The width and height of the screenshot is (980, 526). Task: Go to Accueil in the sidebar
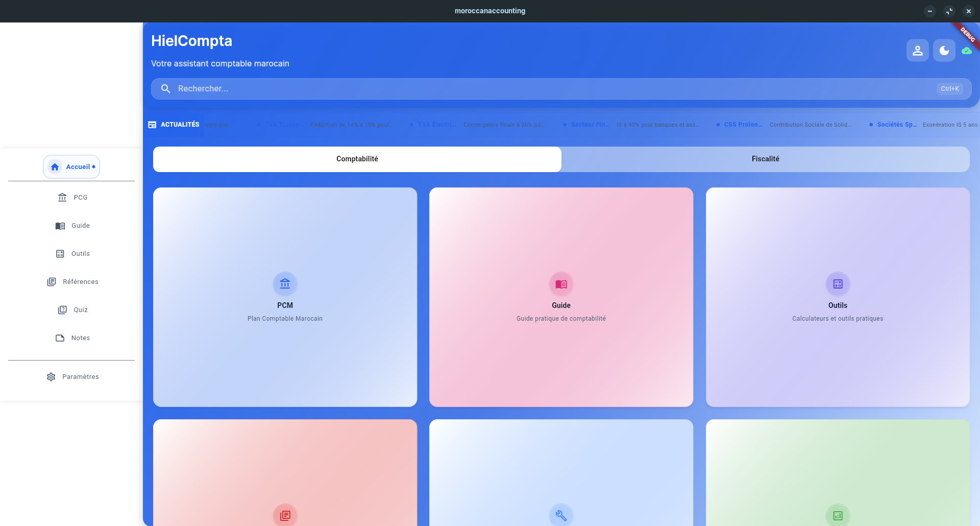coord(71,167)
